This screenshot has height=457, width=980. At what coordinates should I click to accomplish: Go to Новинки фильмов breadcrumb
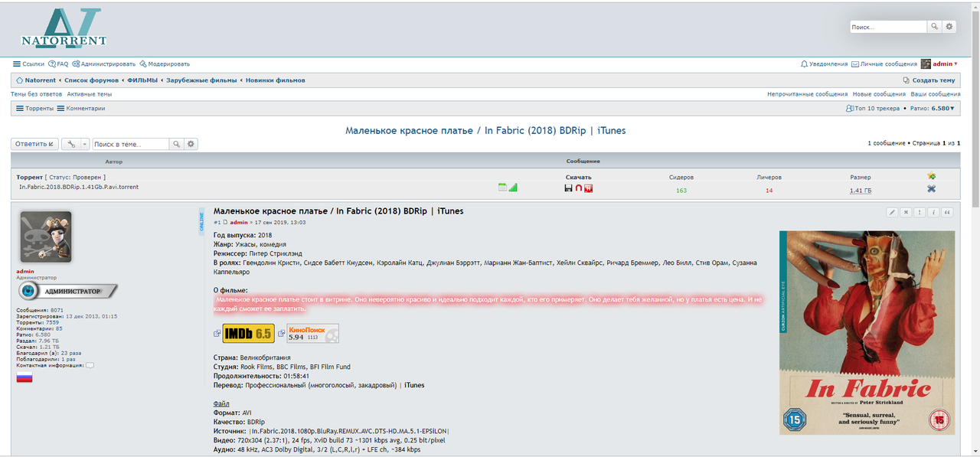(x=276, y=80)
